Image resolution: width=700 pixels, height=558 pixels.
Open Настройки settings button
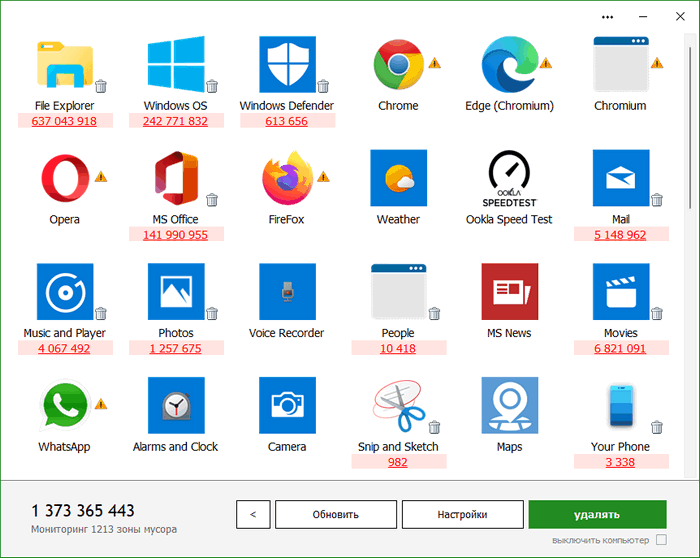462,514
